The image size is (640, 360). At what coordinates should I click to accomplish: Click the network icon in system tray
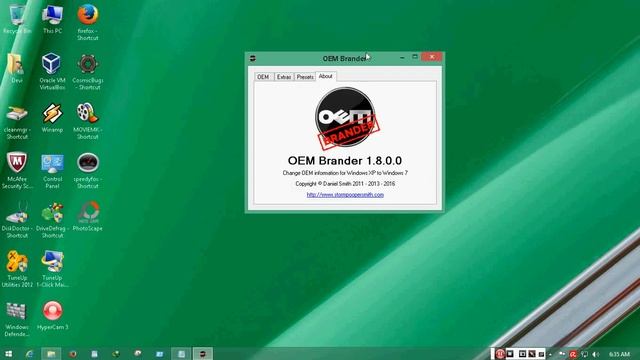point(584,354)
